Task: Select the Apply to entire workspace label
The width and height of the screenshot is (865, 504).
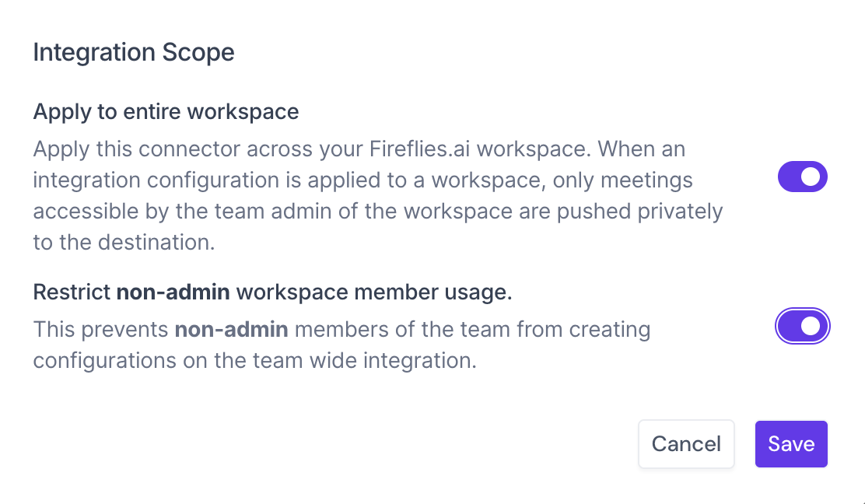Action: click(x=166, y=111)
